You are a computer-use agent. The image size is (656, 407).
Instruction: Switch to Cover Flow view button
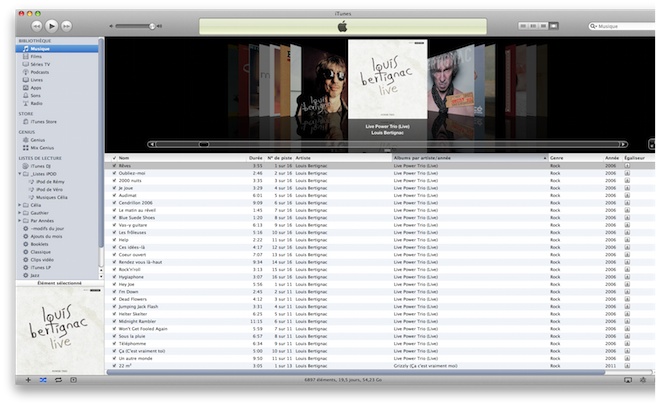pyautogui.click(x=554, y=26)
